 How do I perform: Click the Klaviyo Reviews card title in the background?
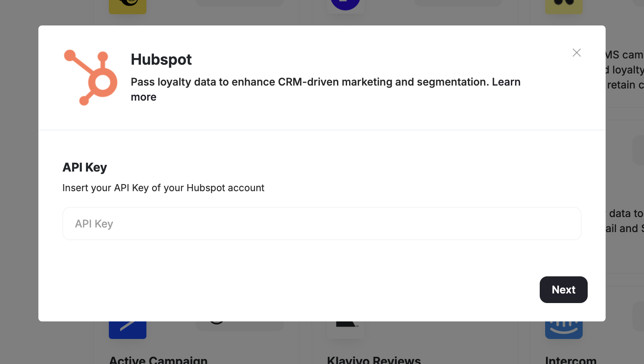pyautogui.click(x=374, y=360)
